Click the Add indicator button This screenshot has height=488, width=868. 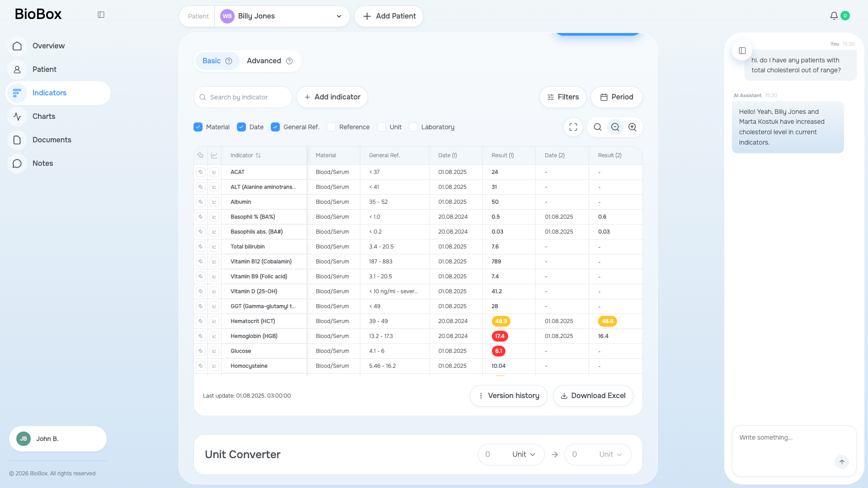tap(332, 97)
